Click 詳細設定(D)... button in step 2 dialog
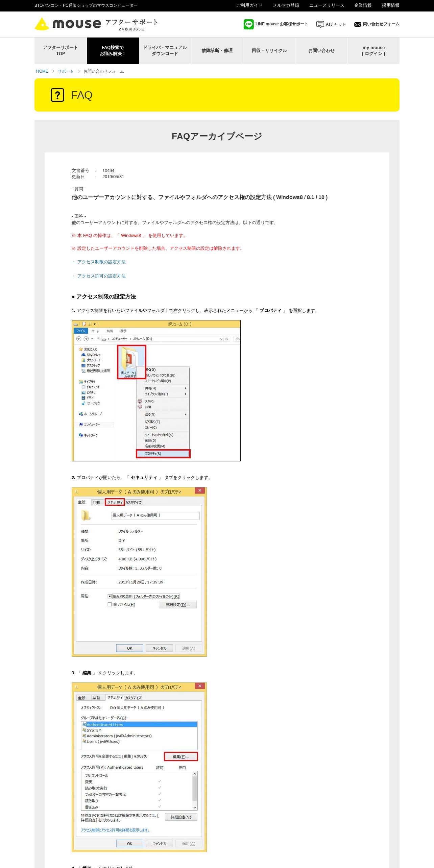The image size is (434, 868). pos(178,605)
